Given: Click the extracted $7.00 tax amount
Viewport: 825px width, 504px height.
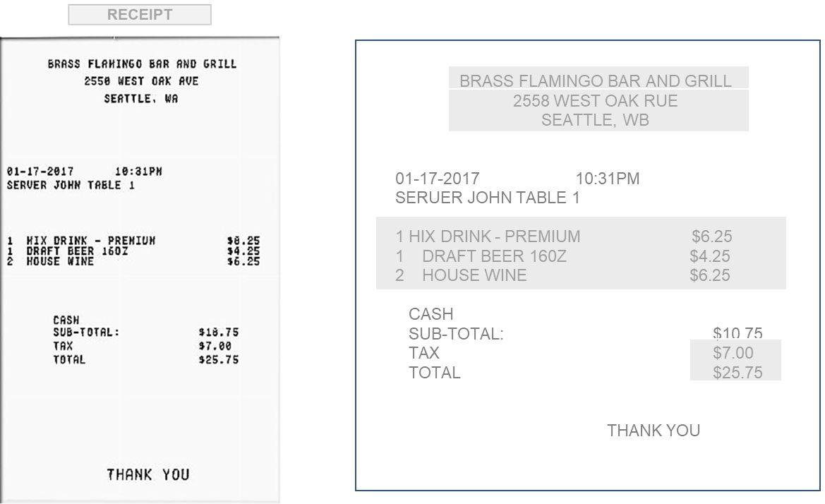Looking at the screenshot, I should click(733, 353).
